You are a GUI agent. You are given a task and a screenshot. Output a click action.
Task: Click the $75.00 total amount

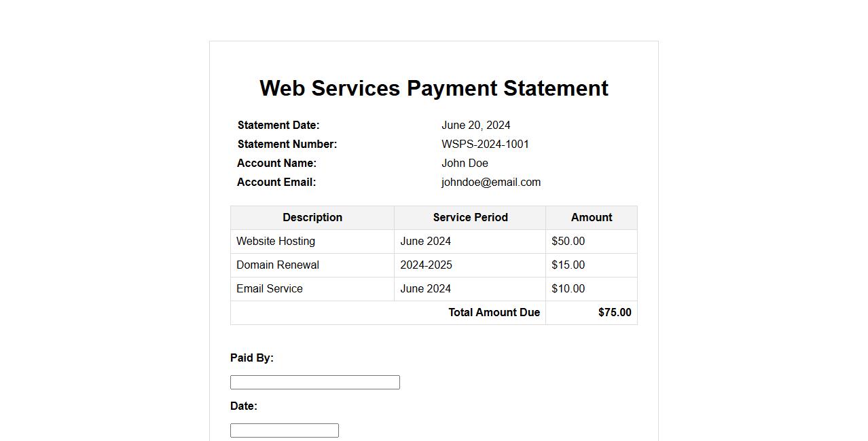point(614,312)
